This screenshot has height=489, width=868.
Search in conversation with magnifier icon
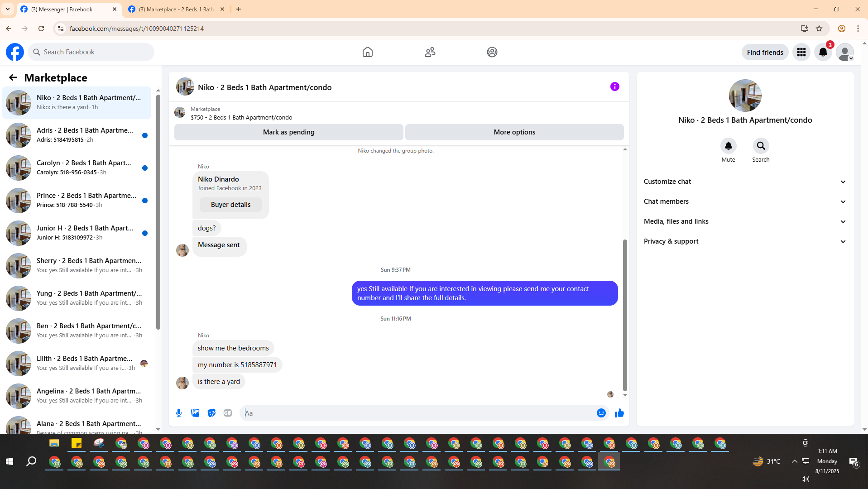pos(761,146)
